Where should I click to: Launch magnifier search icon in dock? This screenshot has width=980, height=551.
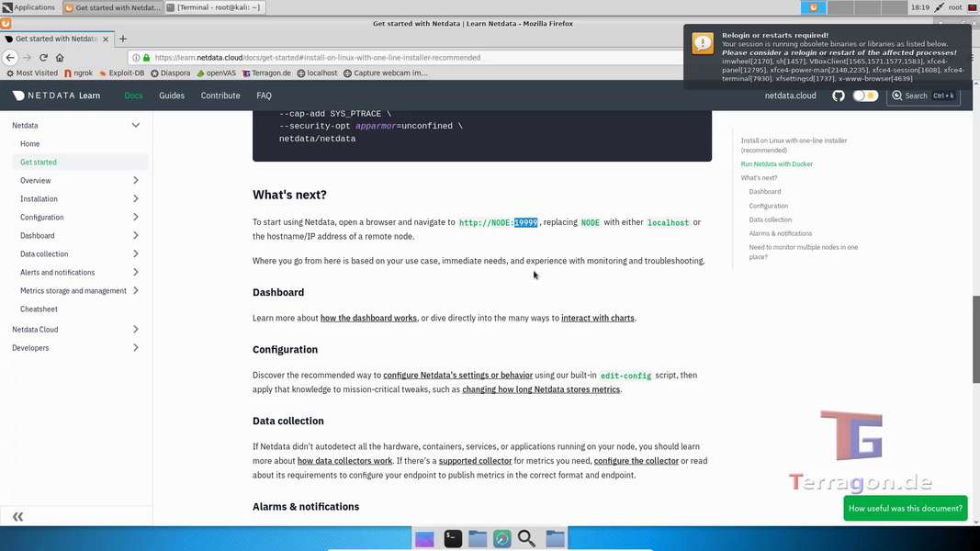tap(526, 539)
